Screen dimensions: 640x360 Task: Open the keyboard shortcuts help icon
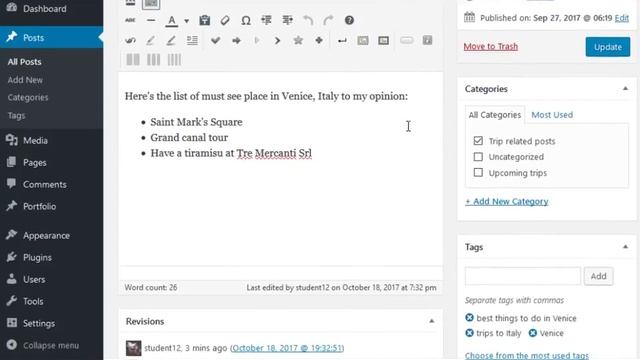(x=349, y=20)
